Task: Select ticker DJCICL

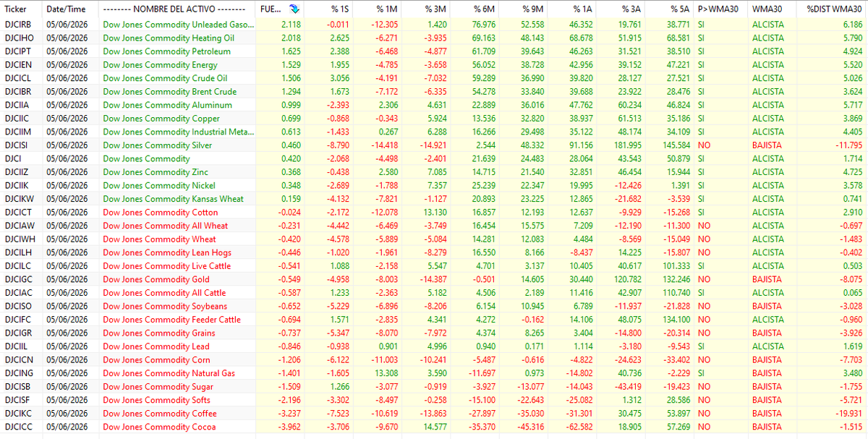Action: point(17,78)
